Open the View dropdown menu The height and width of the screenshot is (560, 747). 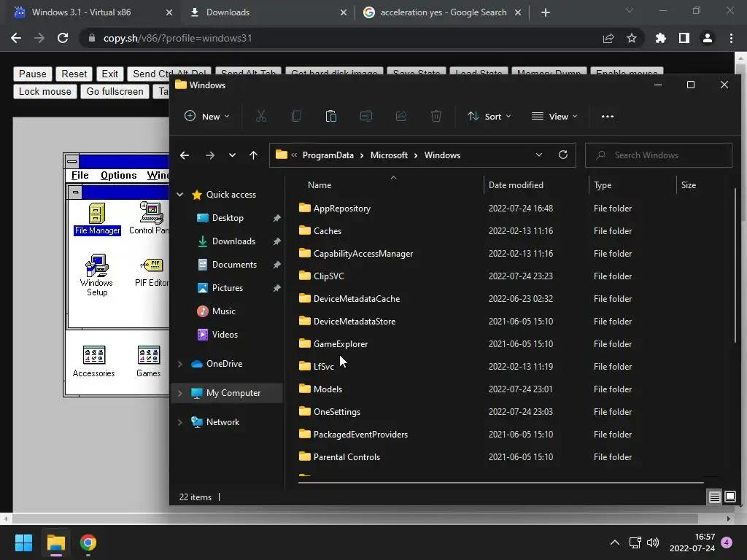coord(554,116)
